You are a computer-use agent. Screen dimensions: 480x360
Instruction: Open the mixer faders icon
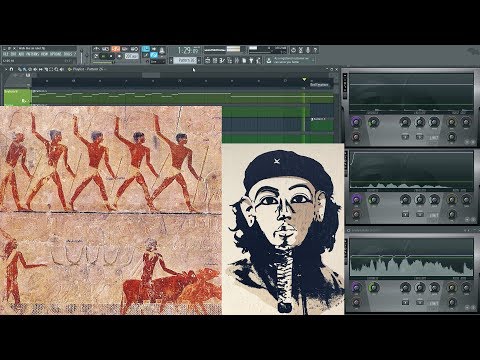point(237,60)
